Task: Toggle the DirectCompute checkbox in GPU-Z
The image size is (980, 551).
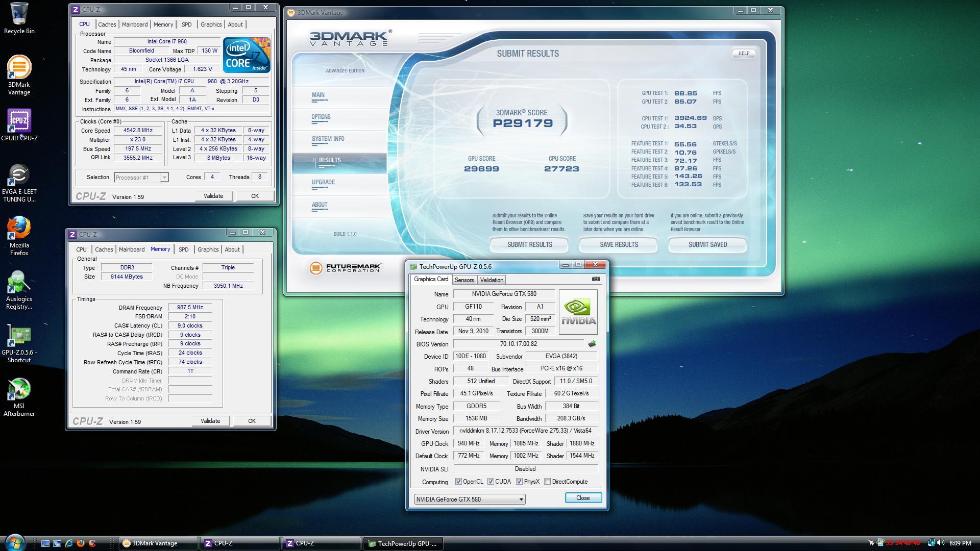Action: pyautogui.click(x=547, y=482)
